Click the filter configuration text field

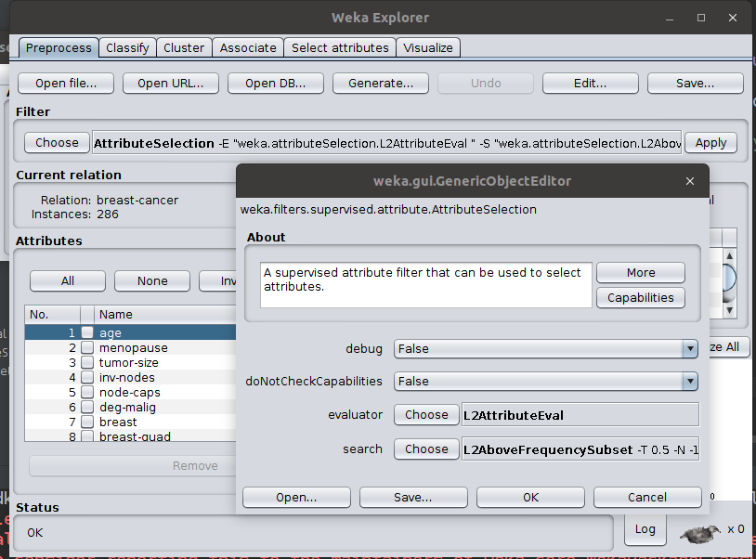tap(386, 143)
